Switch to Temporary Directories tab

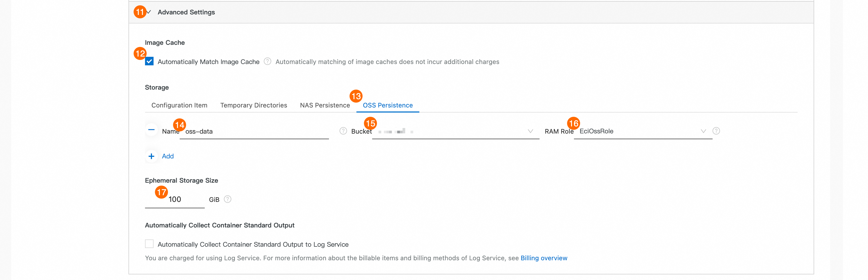point(254,105)
